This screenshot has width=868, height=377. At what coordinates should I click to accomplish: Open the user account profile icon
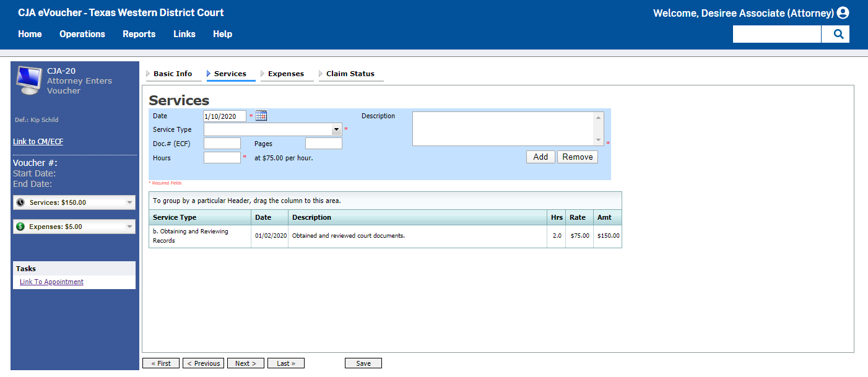coord(844,12)
